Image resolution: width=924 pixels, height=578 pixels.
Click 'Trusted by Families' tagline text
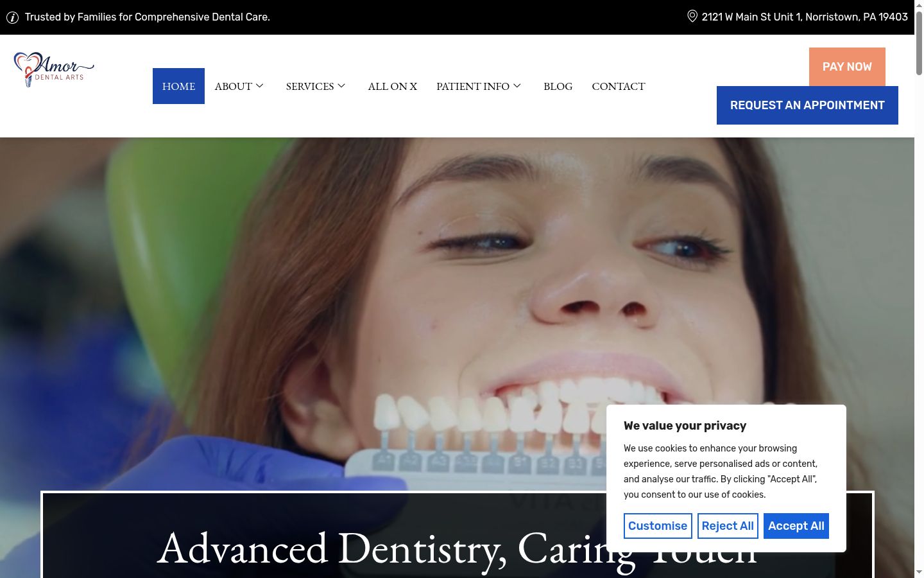(x=148, y=17)
